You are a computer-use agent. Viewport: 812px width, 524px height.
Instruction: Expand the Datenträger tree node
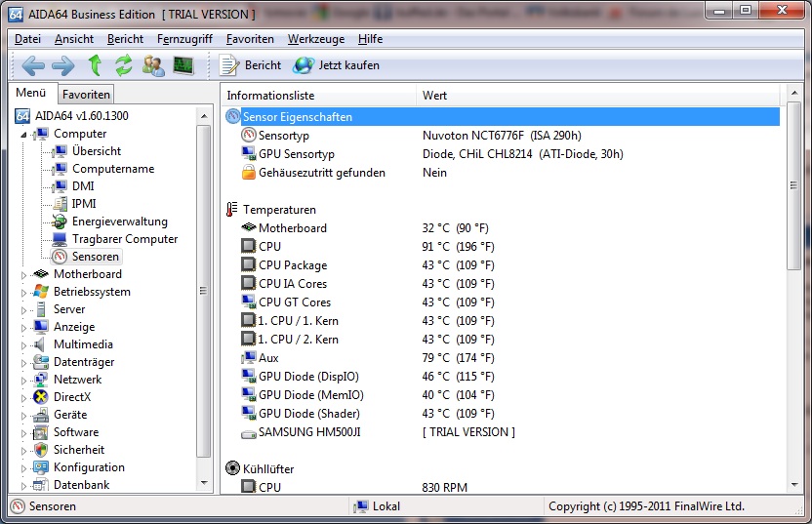coord(23,363)
